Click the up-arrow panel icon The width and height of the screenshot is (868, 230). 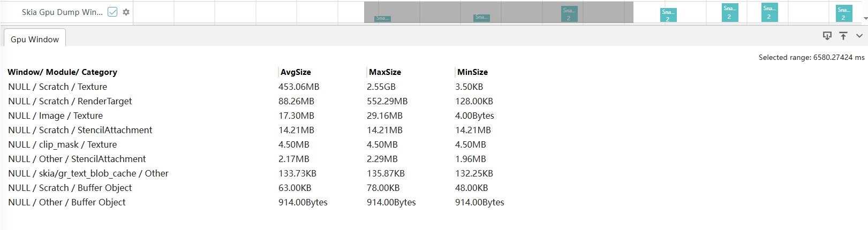tap(843, 36)
